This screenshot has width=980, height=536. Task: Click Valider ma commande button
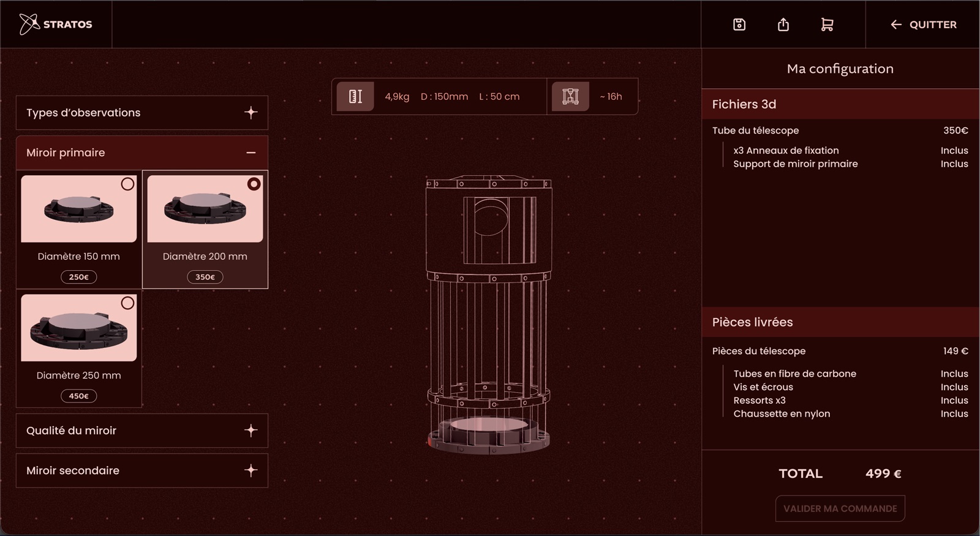pyautogui.click(x=840, y=508)
